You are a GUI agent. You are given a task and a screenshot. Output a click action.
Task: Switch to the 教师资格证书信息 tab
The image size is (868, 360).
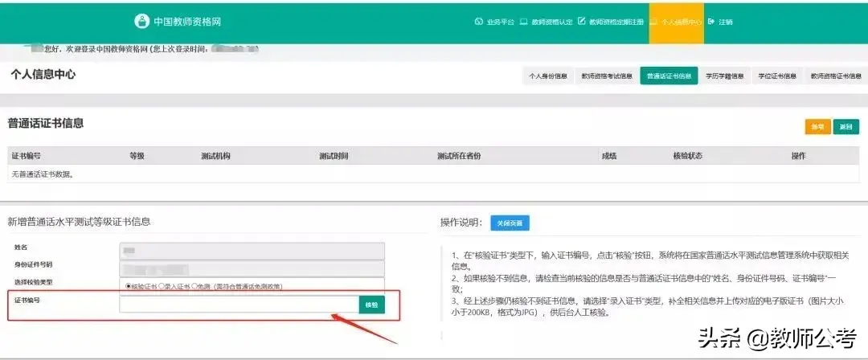point(836,76)
